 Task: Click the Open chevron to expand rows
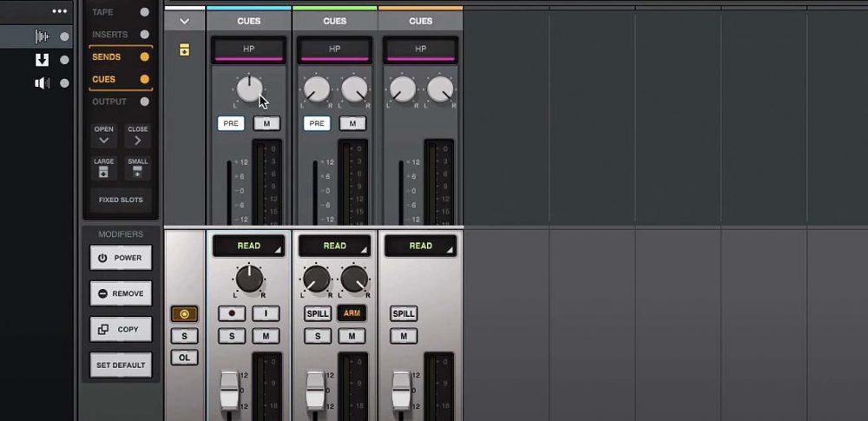(103, 140)
